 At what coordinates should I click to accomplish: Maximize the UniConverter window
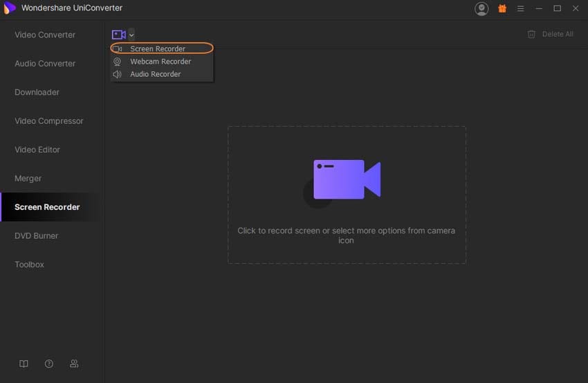pos(558,8)
